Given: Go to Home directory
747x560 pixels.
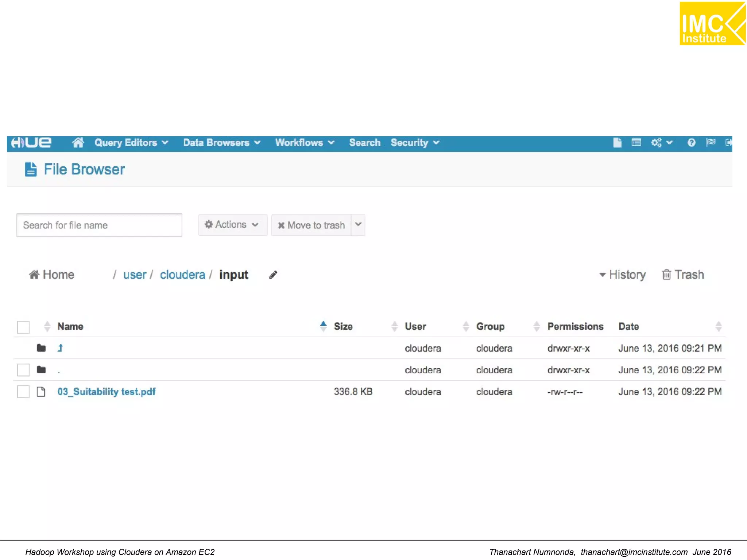Looking at the screenshot, I should [51, 275].
